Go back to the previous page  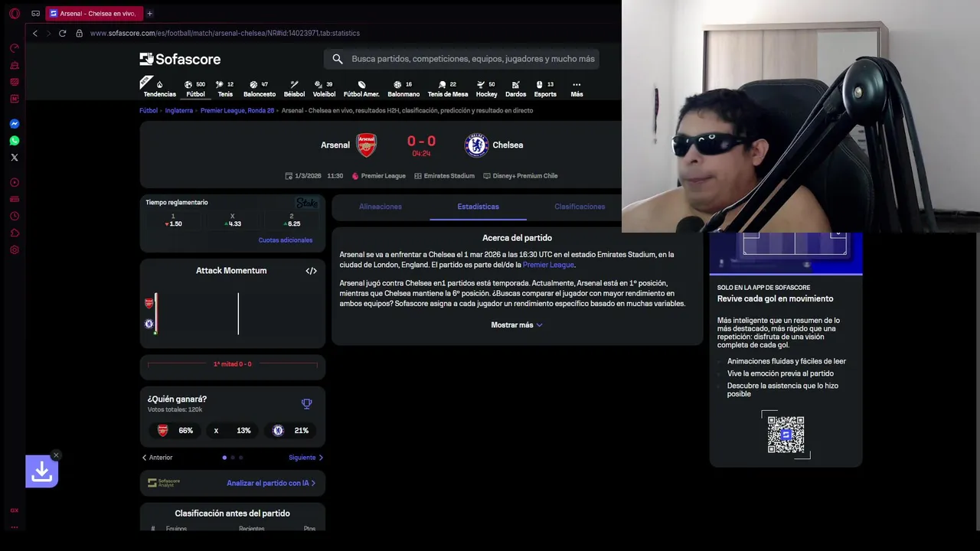pyautogui.click(x=35, y=33)
